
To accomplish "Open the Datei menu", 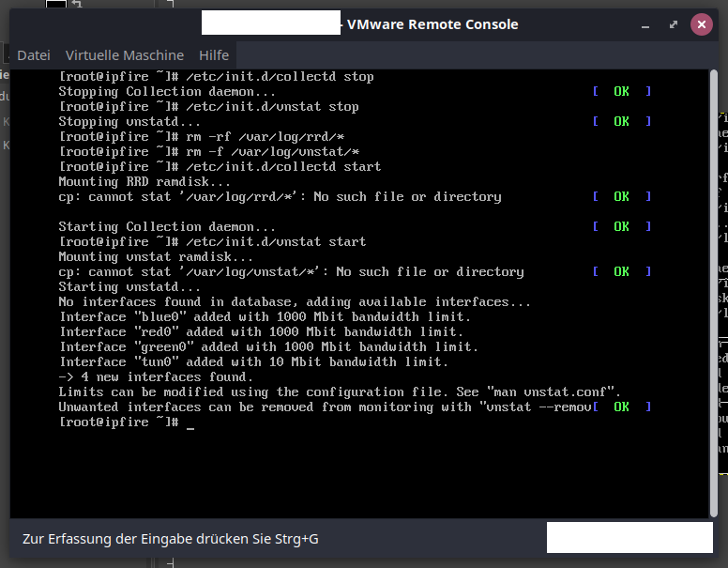I will point(34,55).
